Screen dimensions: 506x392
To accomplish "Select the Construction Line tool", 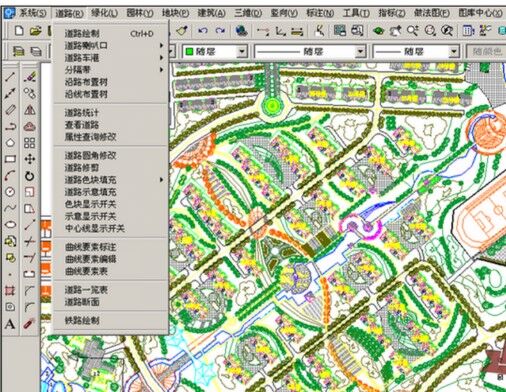I will [x=10, y=93].
